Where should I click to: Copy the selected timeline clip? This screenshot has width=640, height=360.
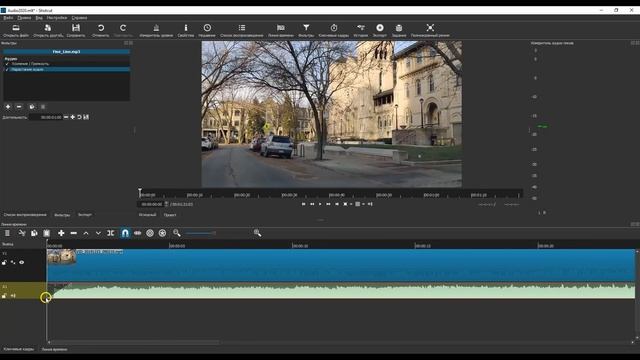[x=34, y=233]
